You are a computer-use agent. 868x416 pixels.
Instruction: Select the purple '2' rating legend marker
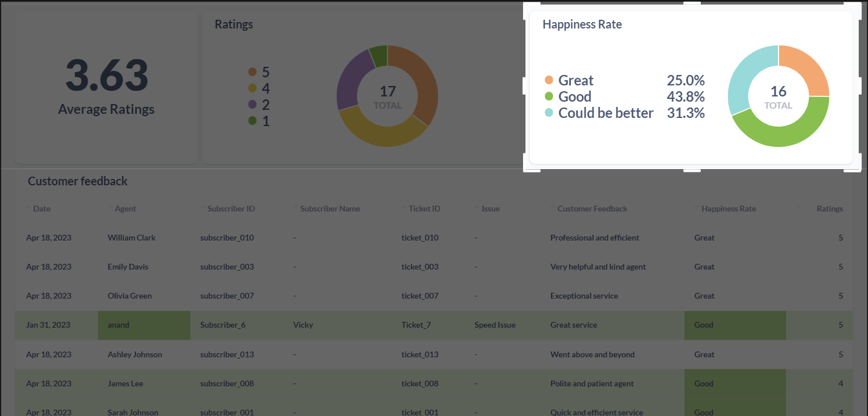[251, 104]
